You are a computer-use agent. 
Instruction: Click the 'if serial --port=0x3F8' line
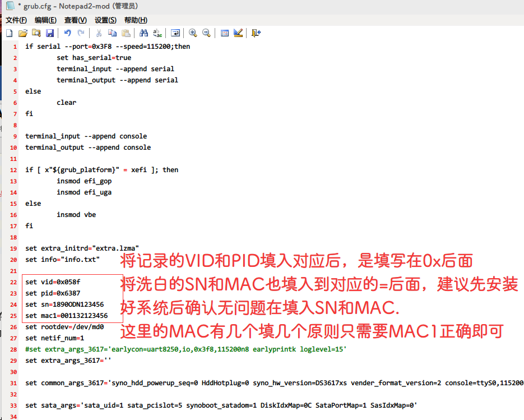(x=108, y=47)
